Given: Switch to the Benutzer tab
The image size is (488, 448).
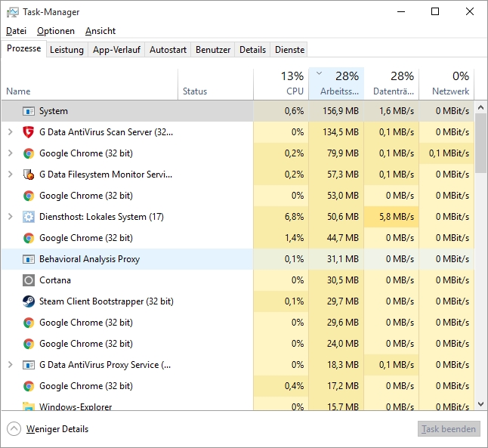Looking at the screenshot, I should [213, 50].
